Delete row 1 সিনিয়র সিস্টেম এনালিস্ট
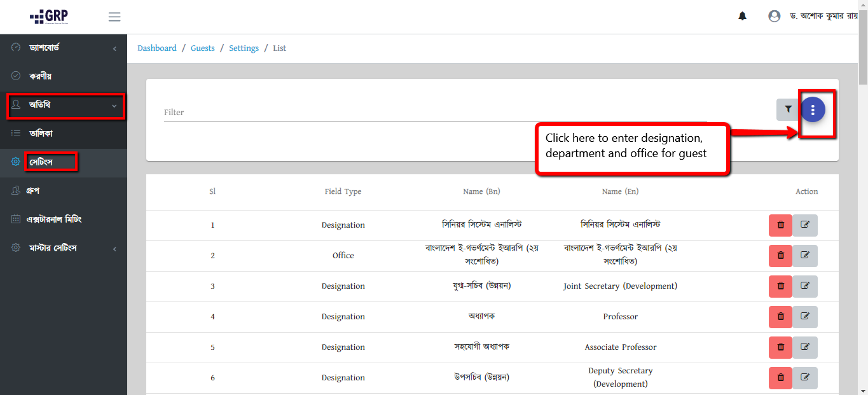868x395 pixels. (x=780, y=225)
